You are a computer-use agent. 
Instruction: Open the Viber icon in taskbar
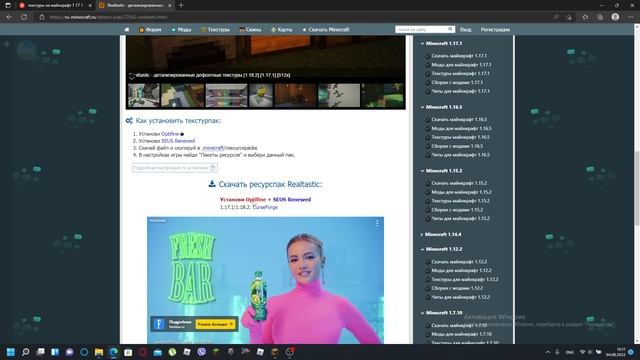pyautogui.click(x=202, y=352)
